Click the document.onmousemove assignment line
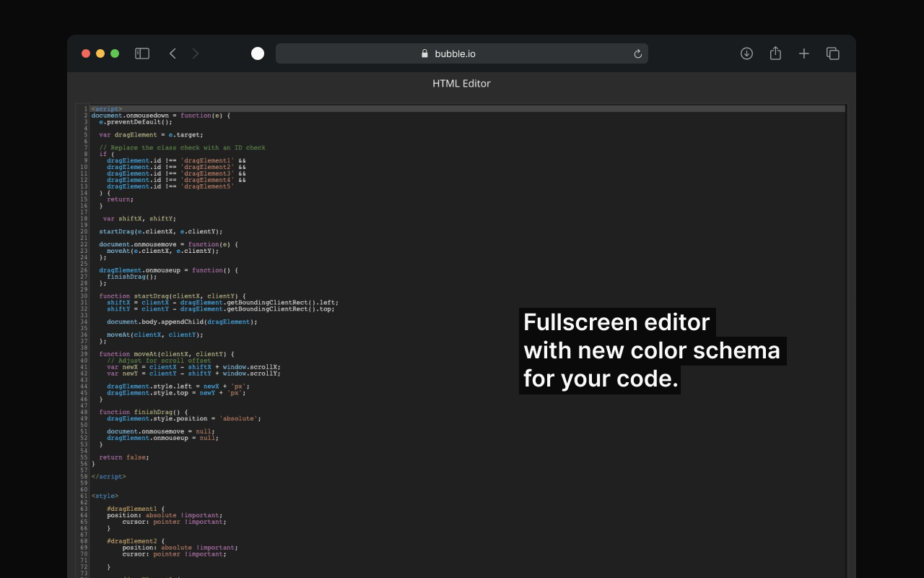Screen dimensions: 924x578 coord(168,244)
